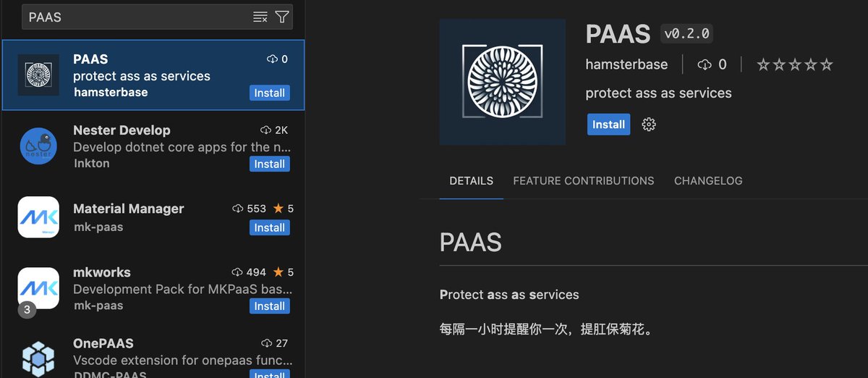Select the OnePAAS title text

(103, 343)
